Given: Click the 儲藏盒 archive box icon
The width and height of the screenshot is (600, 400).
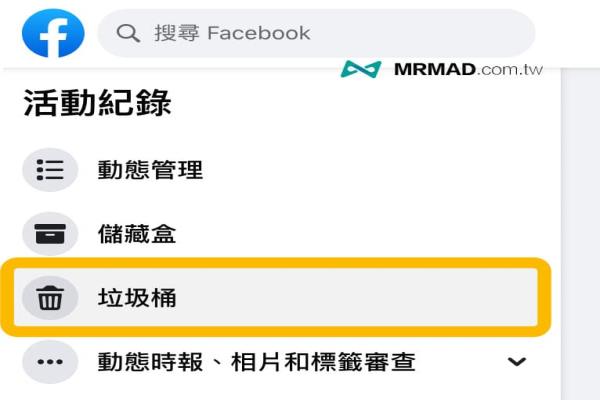Looking at the screenshot, I should (x=50, y=234).
